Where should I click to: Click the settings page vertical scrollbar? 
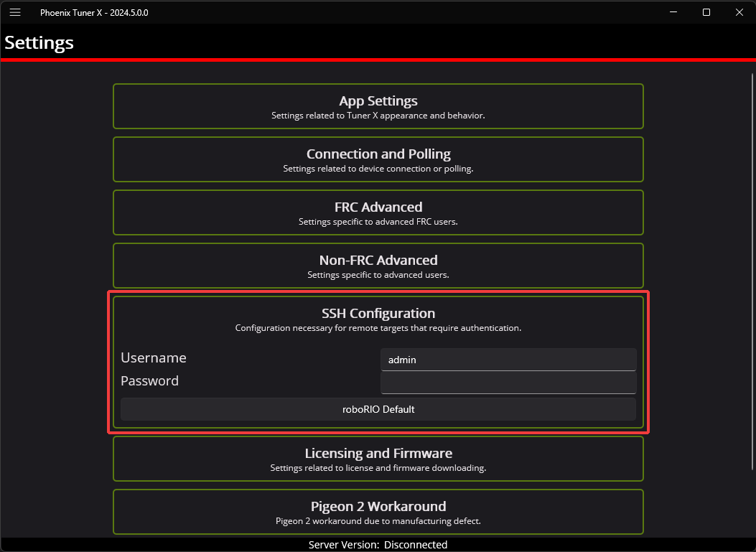tap(752, 271)
